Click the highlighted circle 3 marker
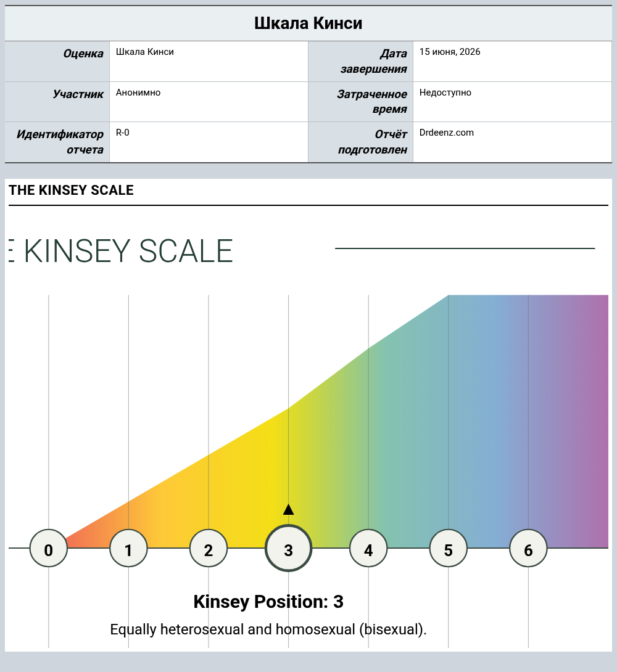 coord(289,548)
